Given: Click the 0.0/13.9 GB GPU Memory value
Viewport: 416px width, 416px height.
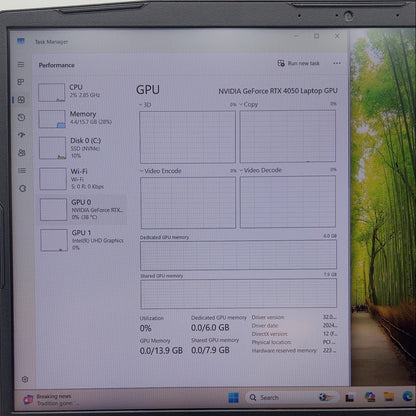Looking at the screenshot, I should 161,351.
